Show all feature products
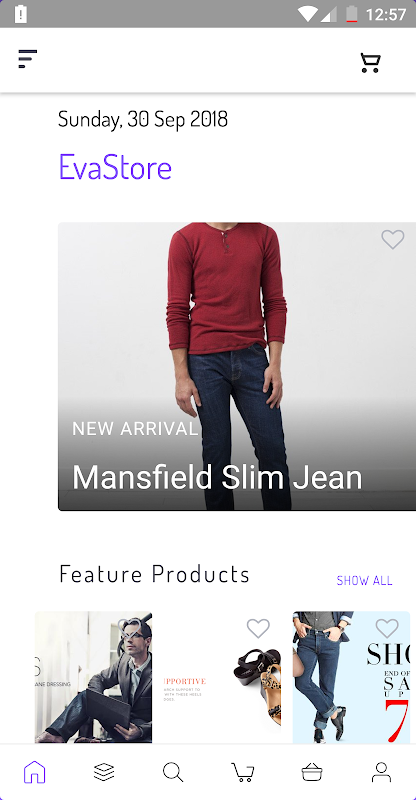416x800 pixels. click(x=364, y=580)
